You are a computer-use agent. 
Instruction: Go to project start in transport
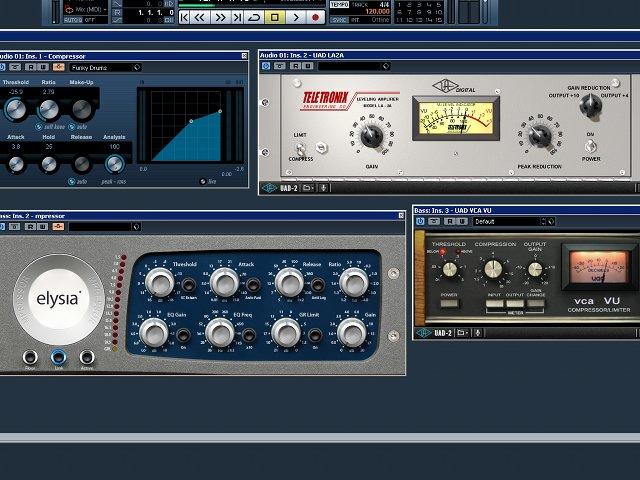pos(184,18)
